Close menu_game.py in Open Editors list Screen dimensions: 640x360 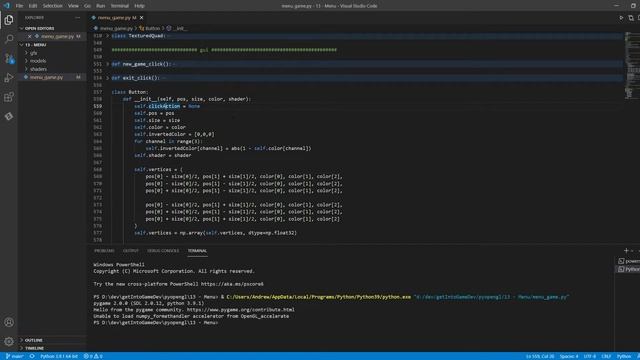pyautogui.click(x=29, y=36)
